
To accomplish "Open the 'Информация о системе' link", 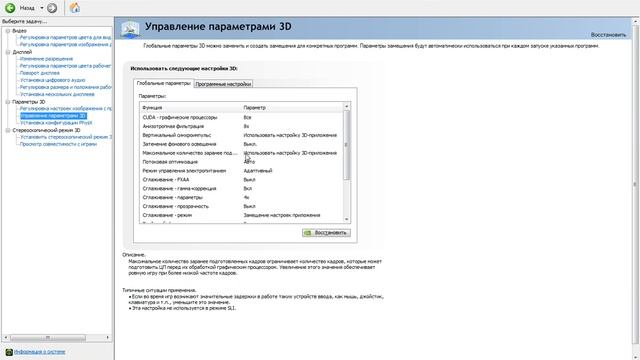I will (40, 352).
